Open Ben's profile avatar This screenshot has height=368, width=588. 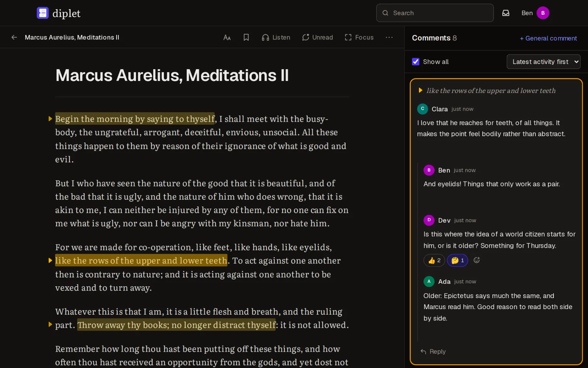coord(543,13)
